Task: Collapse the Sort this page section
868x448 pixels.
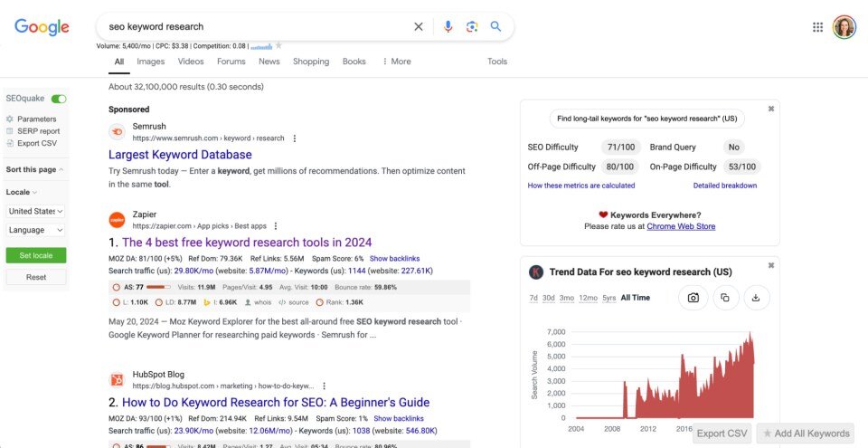Action: [x=34, y=169]
